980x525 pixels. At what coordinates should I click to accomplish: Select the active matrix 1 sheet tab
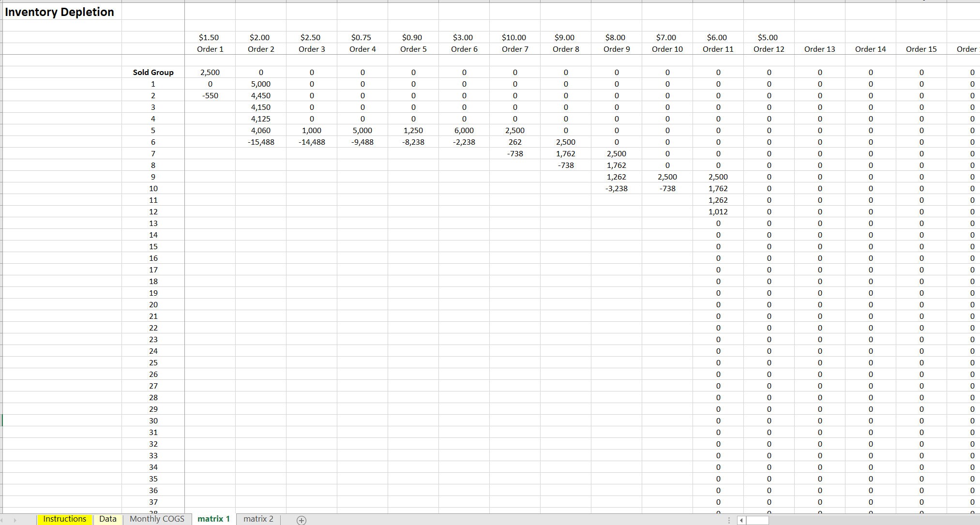click(213, 518)
